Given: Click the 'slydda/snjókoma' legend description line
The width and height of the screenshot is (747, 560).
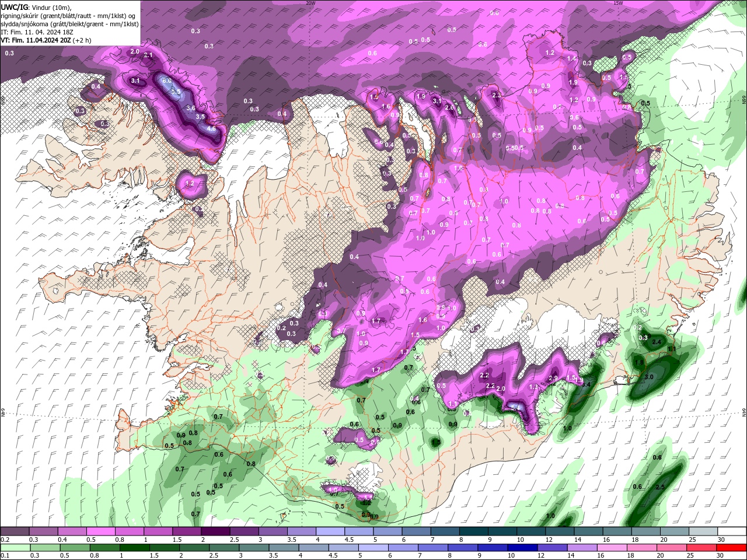Looking at the screenshot, I should click(69, 24).
